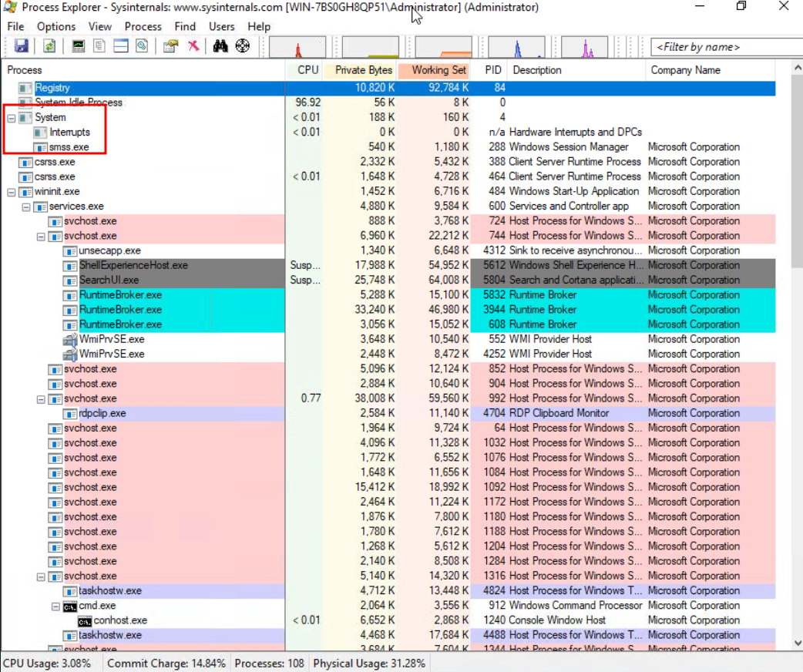Sort by the Private Bytes column header

[363, 70]
